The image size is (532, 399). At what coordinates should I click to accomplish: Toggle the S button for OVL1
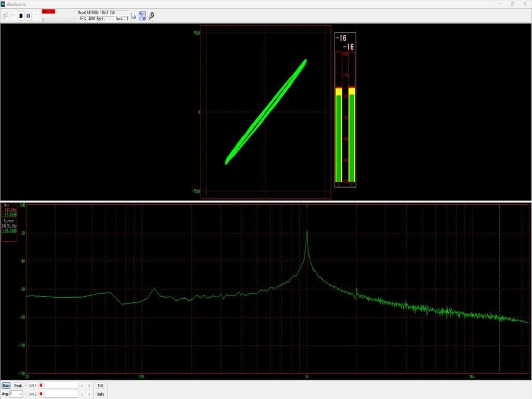coord(89,386)
